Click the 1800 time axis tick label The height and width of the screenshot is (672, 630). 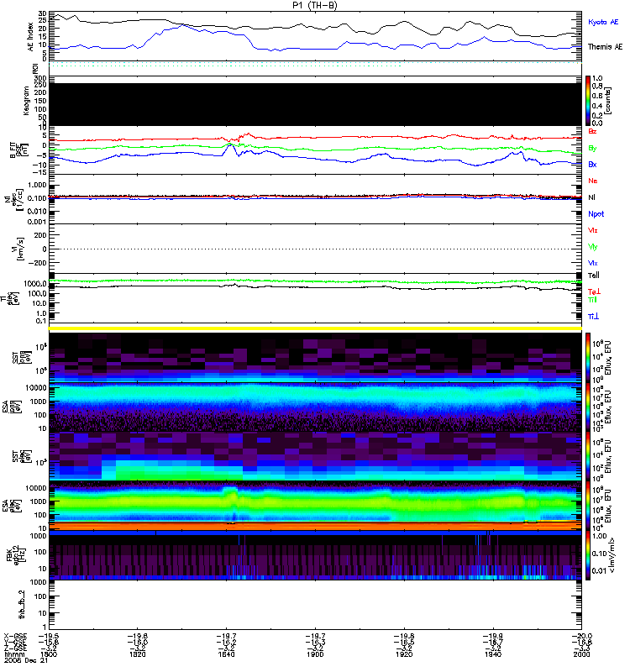(49, 654)
